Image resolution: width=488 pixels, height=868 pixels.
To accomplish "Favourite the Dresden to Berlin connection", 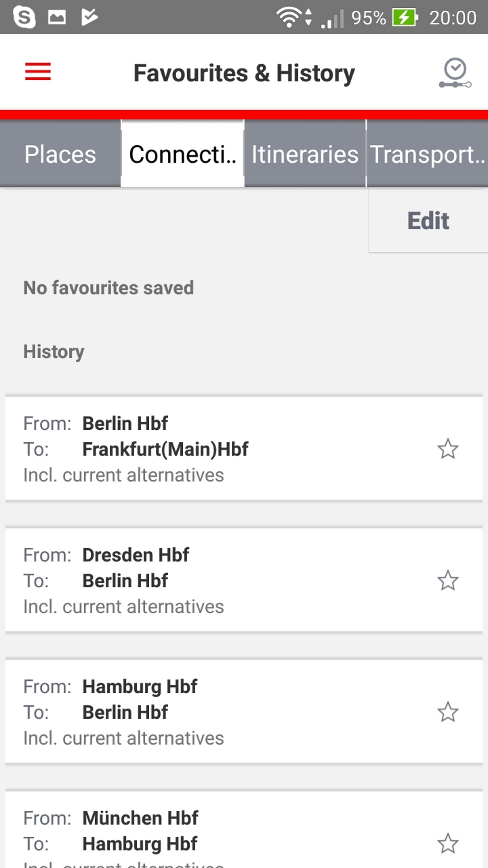I will click(x=447, y=580).
